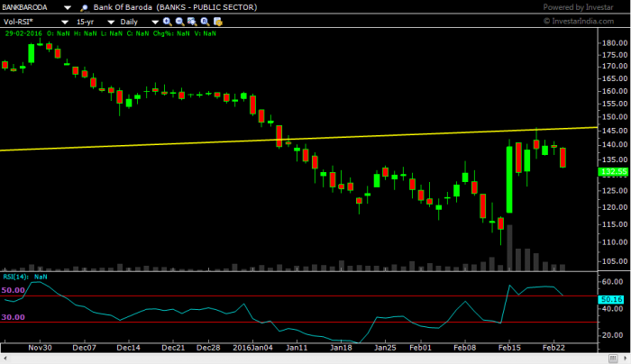The height and width of the screenshot is (364, 631).
Task: Click the 20.00 RSI axis label
Action: (x=612, y=335)
